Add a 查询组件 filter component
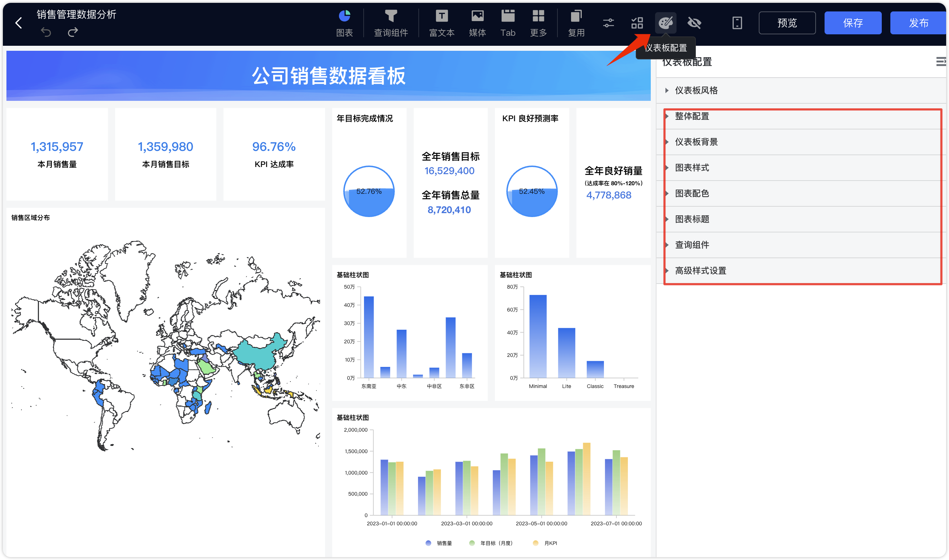 coord(391,23)
